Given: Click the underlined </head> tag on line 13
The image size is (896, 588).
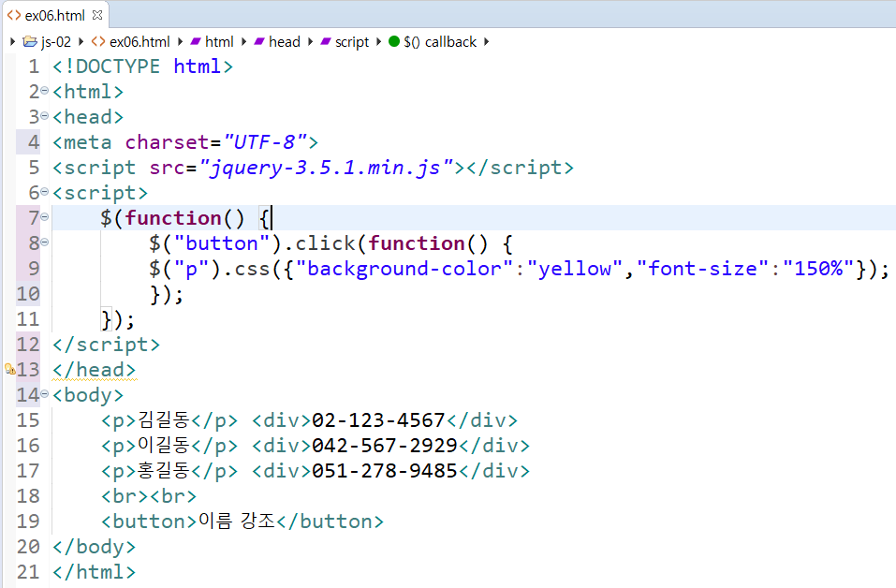Looking at the screenshot, I should [95, 370].
